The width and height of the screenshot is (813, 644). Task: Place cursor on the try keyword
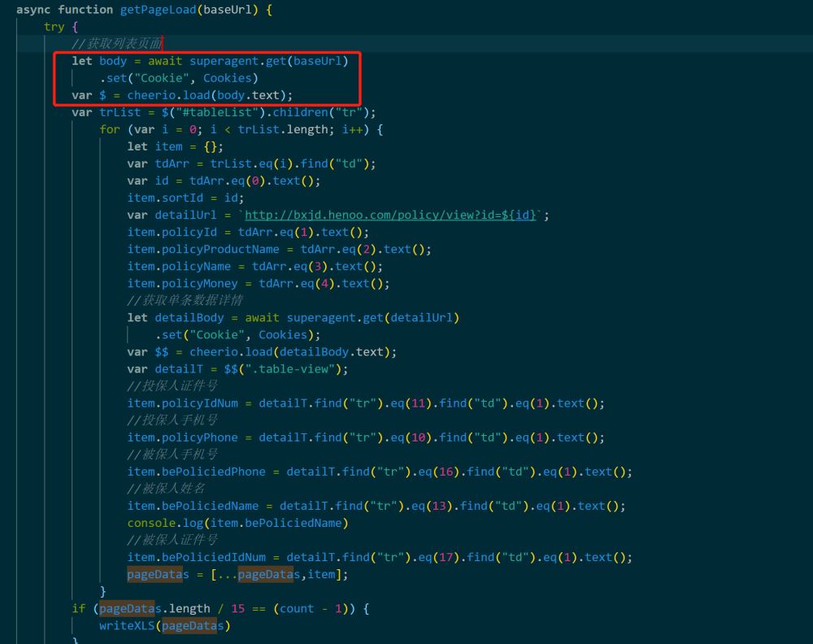(x=54, y=27)
